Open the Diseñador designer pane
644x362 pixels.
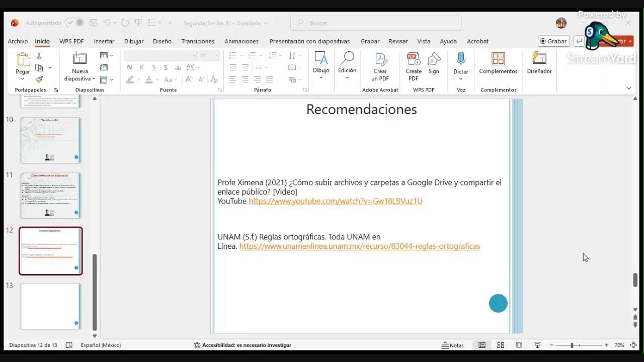pyautogui.click(x=539, y=59)
